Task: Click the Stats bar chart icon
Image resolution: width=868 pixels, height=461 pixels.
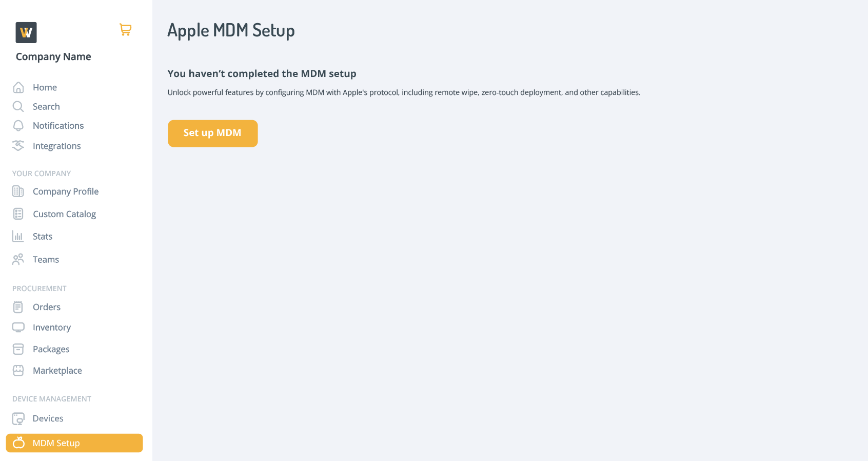Action: pyautogui.click(x=18, y=237)
